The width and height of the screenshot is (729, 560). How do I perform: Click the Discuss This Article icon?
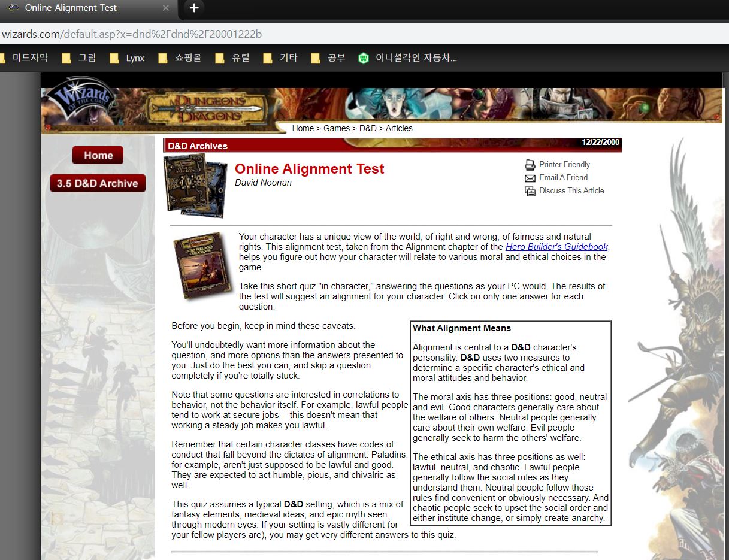coord(530,191)
